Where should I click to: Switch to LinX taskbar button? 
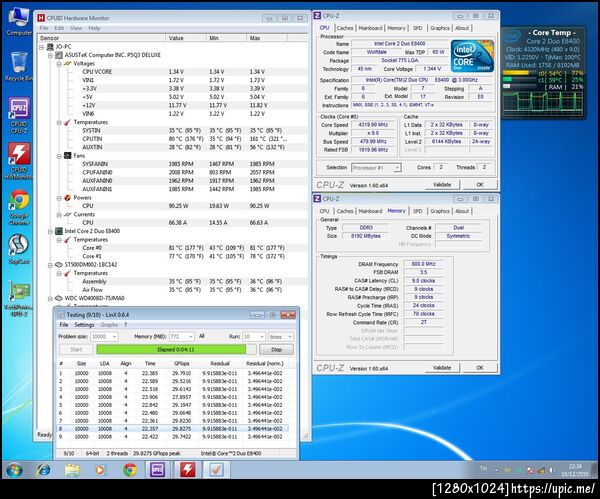216,470
